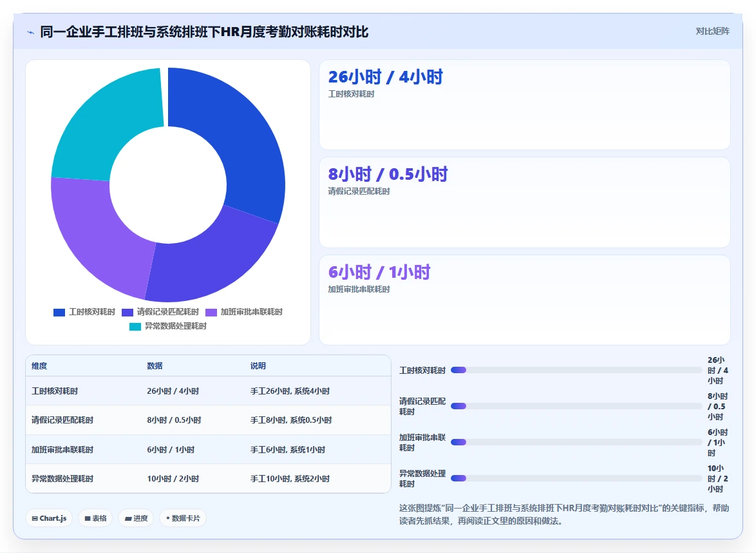The image size is (756, 553).
Task: Click the indigo donut segment at bottom
Action: pyautogui.click(x=212, y=260)
